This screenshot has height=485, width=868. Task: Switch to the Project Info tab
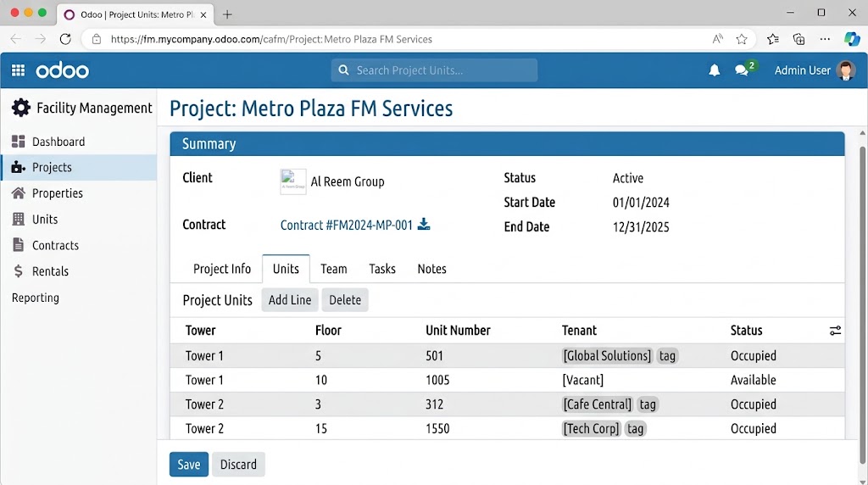(222, 269)
